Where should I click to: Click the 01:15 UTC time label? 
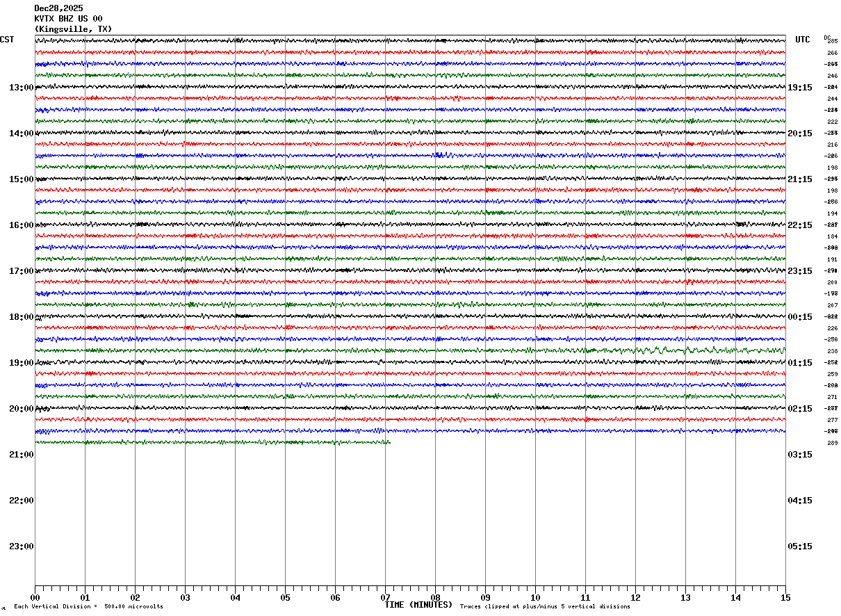800,363
